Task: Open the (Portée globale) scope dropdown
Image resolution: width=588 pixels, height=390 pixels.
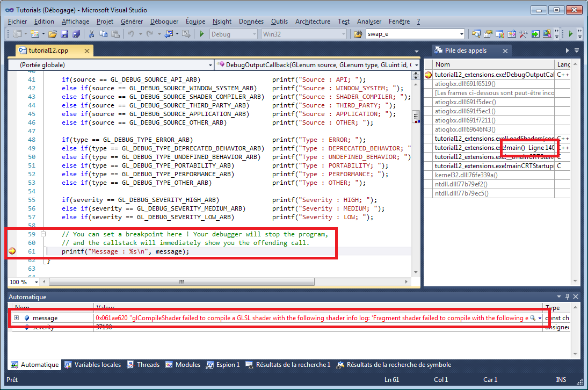Action: tap(210, 65)
